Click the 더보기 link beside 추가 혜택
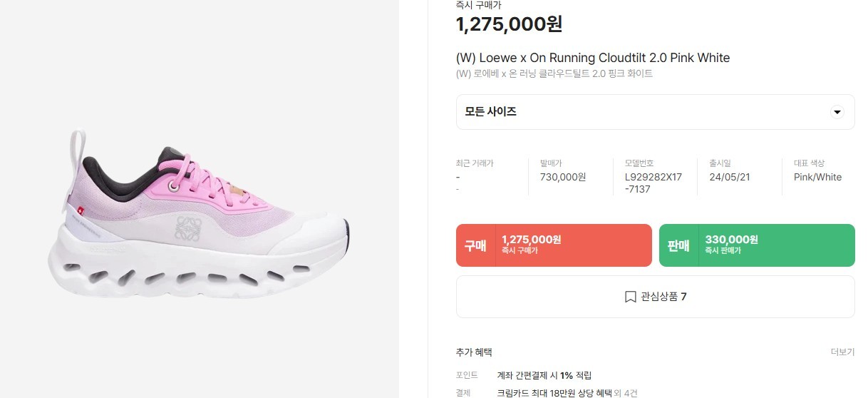The image size is (868, 398). [x=842, y=352]
